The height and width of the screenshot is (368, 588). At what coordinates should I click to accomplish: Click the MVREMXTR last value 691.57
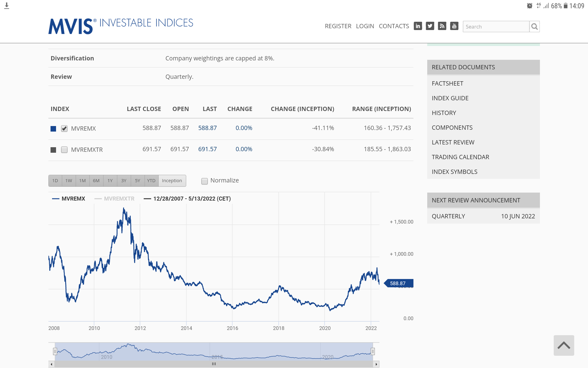pos(207,149)
